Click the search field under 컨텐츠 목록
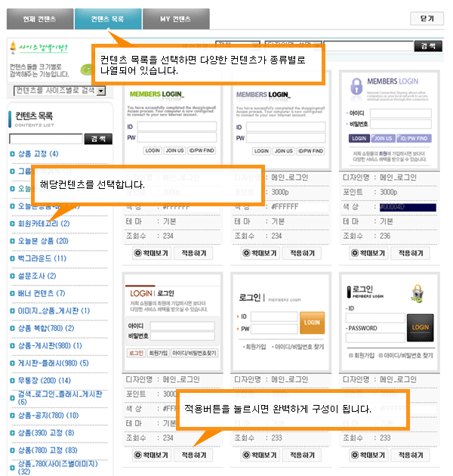The width and height of the screenshot is (453, 476). [x=45, y=139]
